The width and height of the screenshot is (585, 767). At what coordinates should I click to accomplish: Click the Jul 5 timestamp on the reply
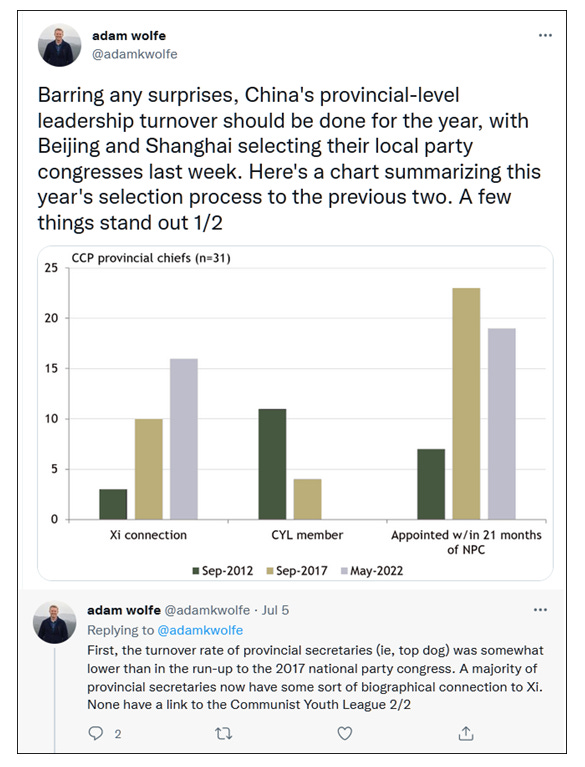pyautogui.click(x=275, y=610)
